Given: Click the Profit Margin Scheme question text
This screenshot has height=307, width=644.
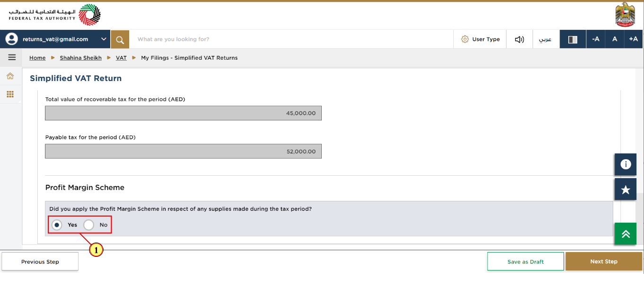Looking at the screenshot, I should click(180, 209).
